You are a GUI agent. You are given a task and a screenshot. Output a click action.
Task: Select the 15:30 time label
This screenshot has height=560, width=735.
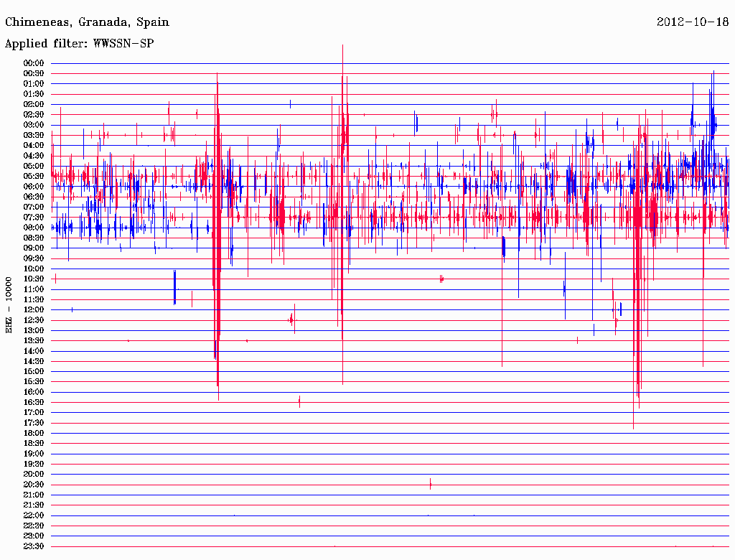pyautogui.click(x=33, y=382)
